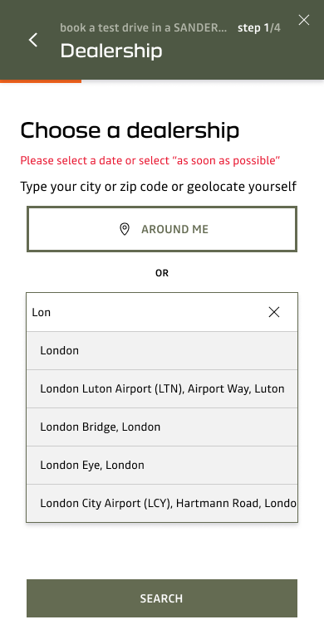
Task: Click the 'Dealership' header title
Action: click(111, 51)
